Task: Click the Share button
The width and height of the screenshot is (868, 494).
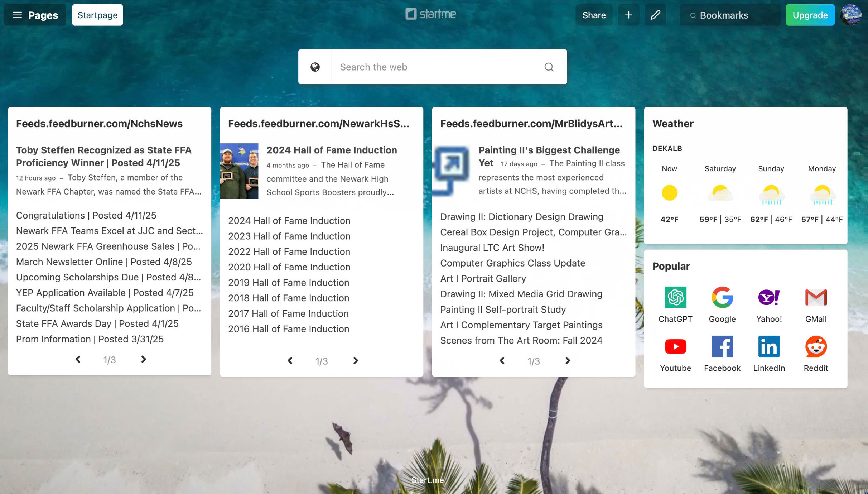Action: pyautogui.click(x=594, y=15)
